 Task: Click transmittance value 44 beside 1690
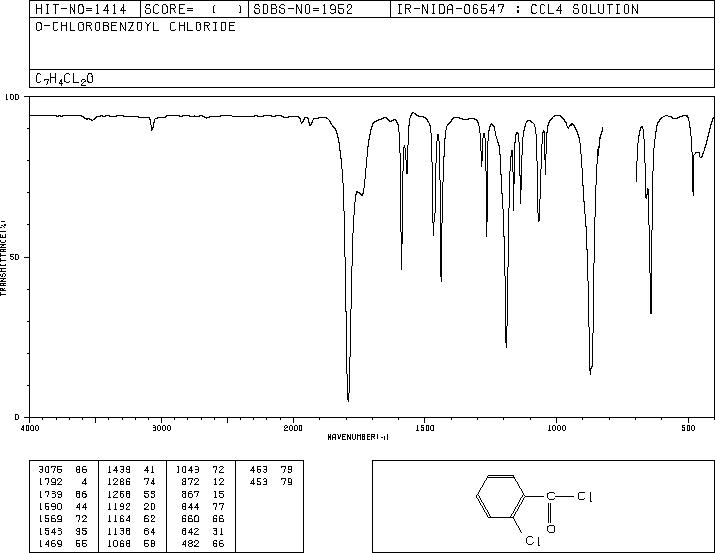coord(81,506)
